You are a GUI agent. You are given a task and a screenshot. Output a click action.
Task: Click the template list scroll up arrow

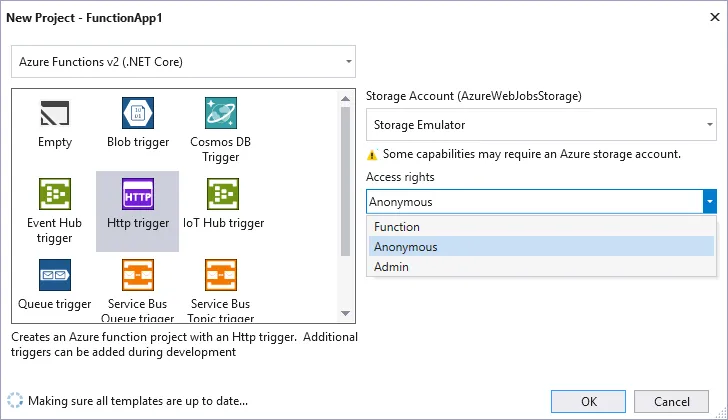click(x=345, y=98)
